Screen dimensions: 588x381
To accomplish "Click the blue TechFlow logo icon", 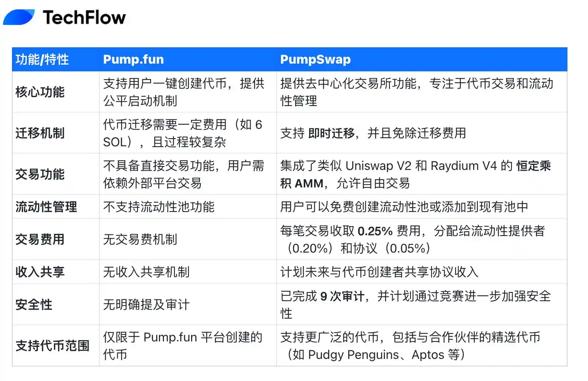I will (19, 17).
